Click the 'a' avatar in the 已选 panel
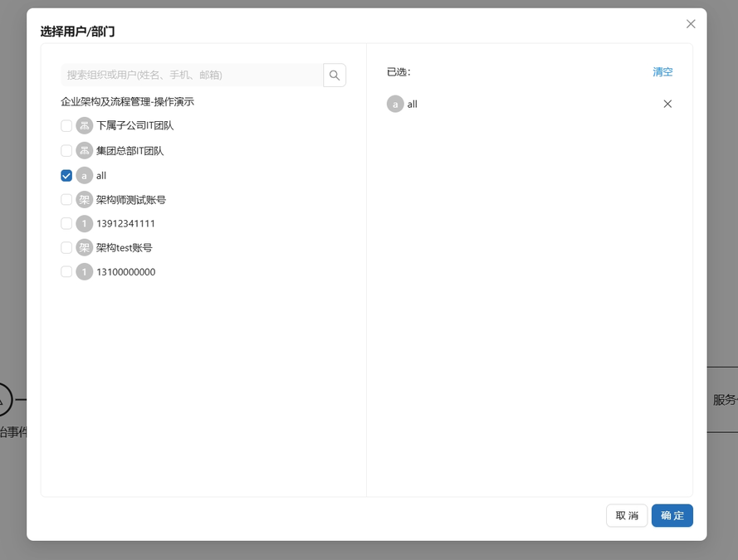The image size is (738, 560). tap(395, 104)
